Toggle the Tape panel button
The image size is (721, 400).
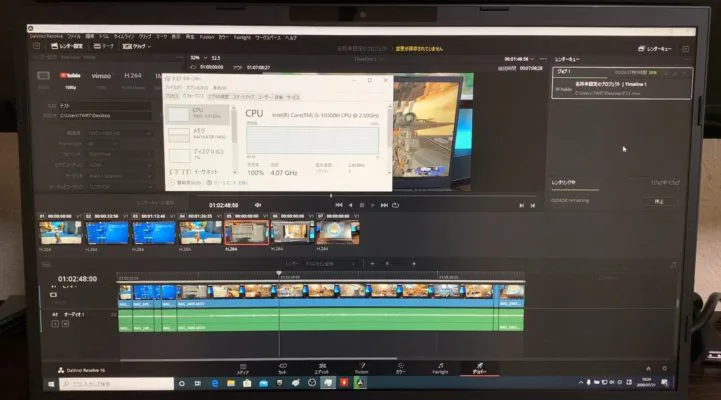coord(103,46)
